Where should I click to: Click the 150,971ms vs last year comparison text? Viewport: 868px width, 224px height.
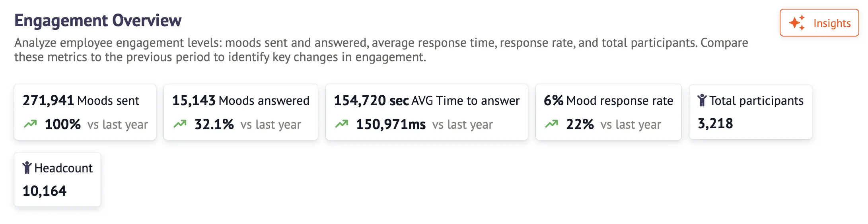(x=424, y=124)
